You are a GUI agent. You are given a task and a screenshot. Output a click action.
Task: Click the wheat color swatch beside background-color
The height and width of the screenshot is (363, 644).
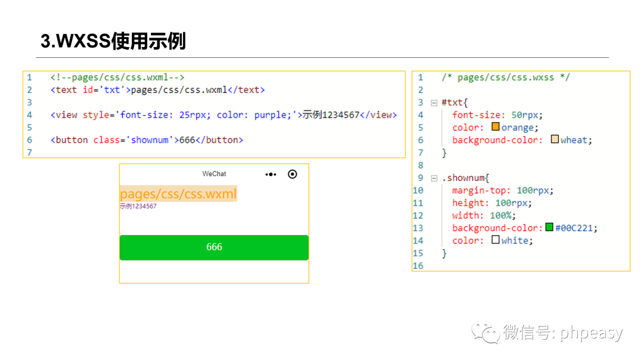(x=555, y=139)
